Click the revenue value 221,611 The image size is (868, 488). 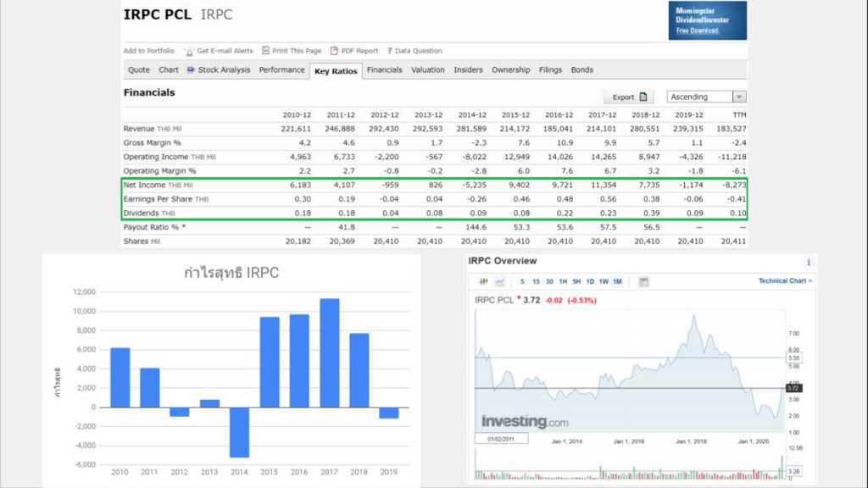click(x=296, y=129)
